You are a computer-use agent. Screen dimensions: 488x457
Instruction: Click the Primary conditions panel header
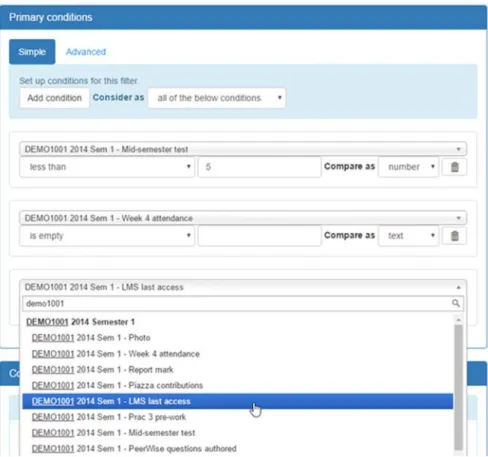pos(243,17)
